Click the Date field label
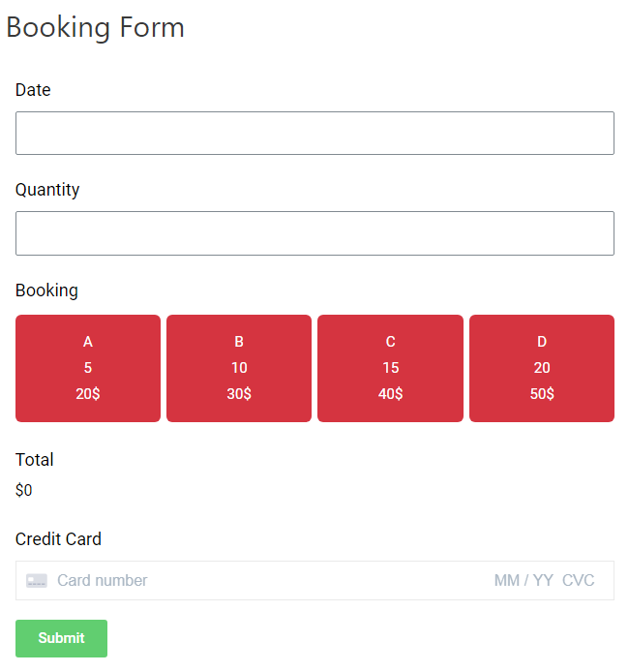This screenshot has width=629, height=672. [x=33, y=90]
